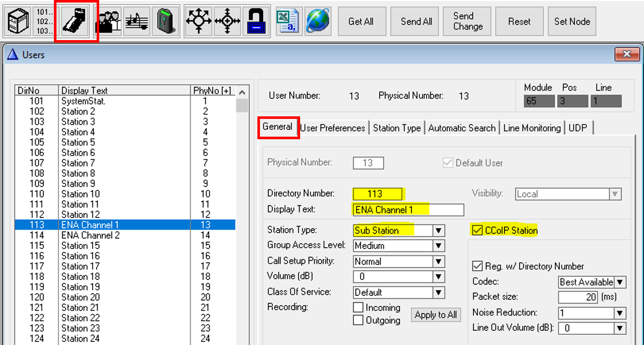Image resolution: width=644 pixels, height=345 pixels.
Task: Expand the Station Type dropdown
Action: pyautogui.click(x=438, y=231)
